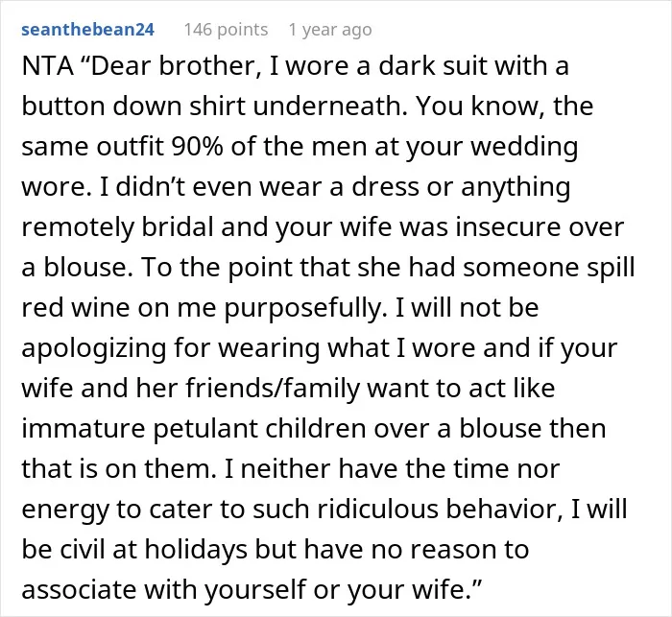Click the phrase 'that is on them'
The image size is (672, 617).
[119, 469]
